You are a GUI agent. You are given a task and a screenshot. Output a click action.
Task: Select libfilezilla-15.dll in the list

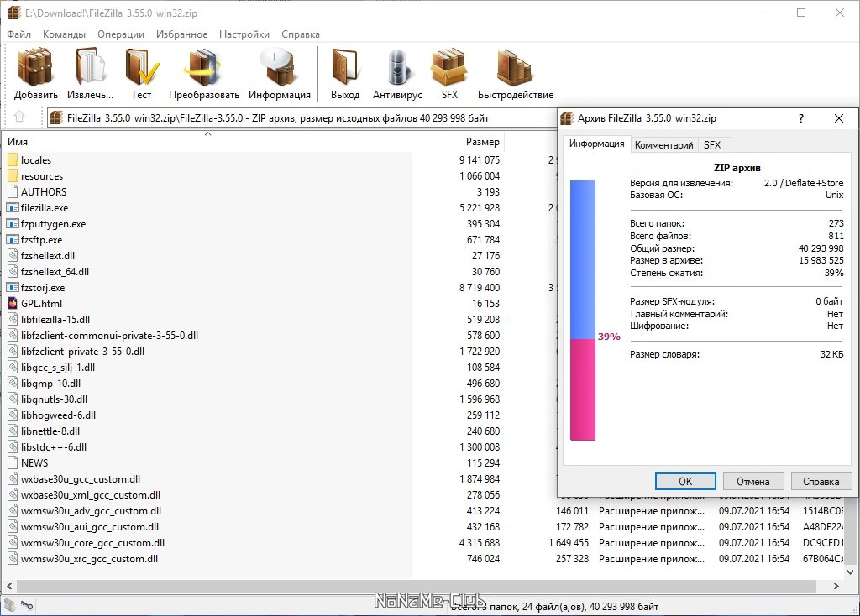tap(55, 319)
